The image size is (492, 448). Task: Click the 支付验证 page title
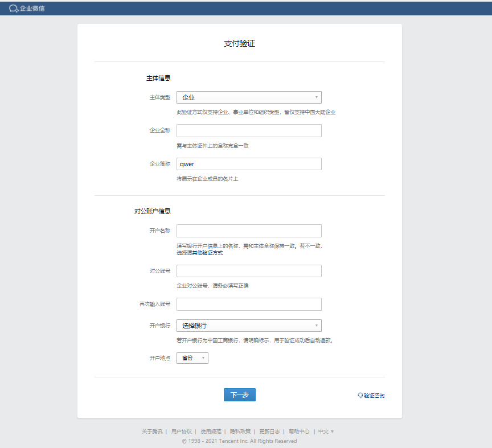[239, 43]
